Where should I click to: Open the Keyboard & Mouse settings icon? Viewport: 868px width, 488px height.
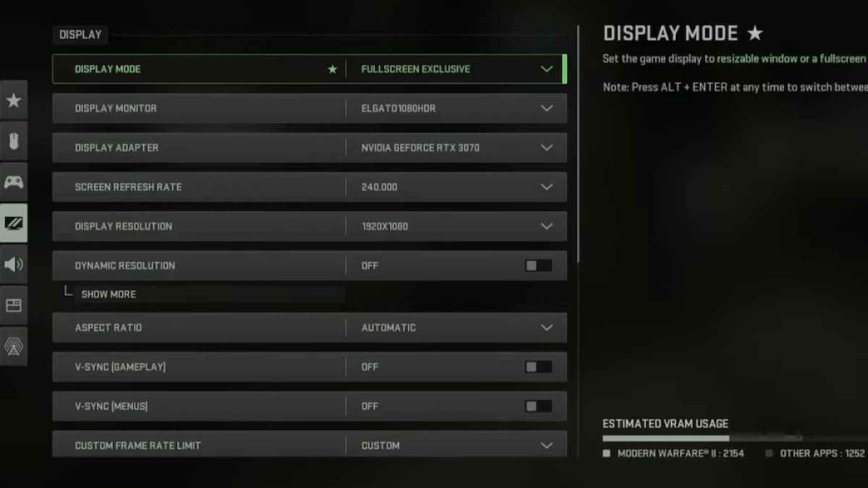click(14, 141)
